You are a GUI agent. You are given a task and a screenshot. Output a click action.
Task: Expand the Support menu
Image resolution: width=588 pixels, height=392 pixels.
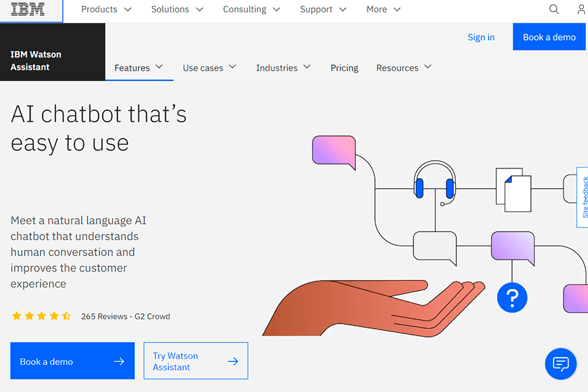point(323,9)
